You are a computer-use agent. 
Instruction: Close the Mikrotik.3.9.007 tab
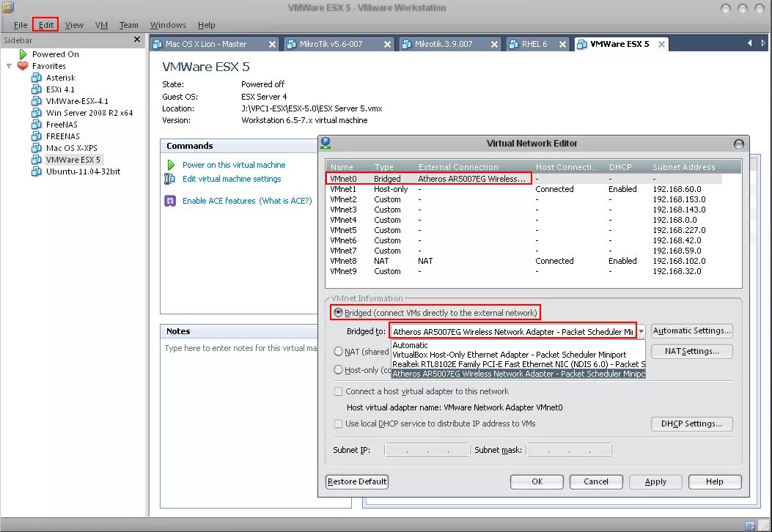coord(494,44)
